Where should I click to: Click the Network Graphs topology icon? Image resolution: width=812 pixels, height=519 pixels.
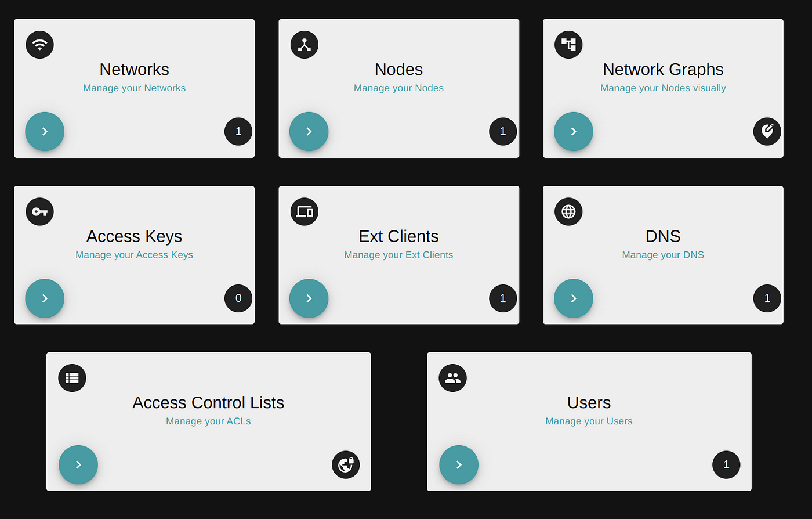(568, 45)
